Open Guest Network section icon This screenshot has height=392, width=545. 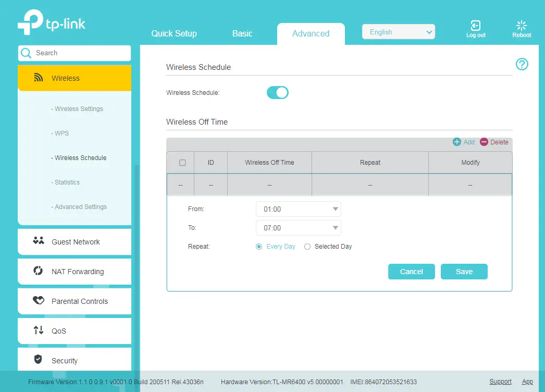tap(38, 241)
